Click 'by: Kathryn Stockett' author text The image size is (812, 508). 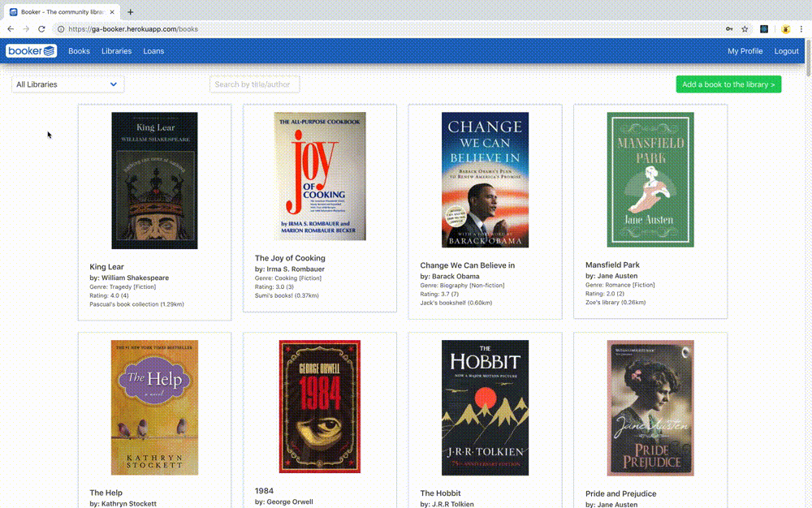(123, 503)
